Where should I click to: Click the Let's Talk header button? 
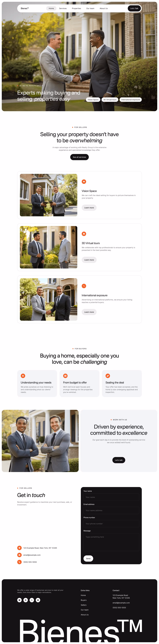134,8
